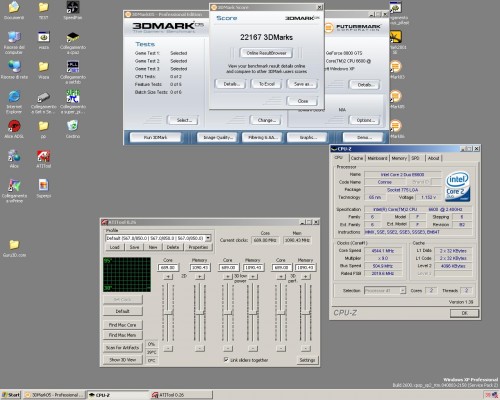Open the SPD tab in CPU-Z
500x400 pixels.
[x=415, y=158]
